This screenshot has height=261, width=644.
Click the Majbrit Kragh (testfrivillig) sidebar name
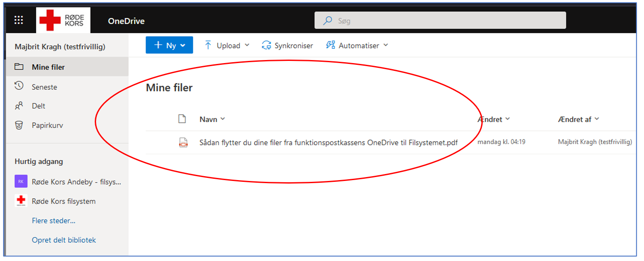coord(60,47)
